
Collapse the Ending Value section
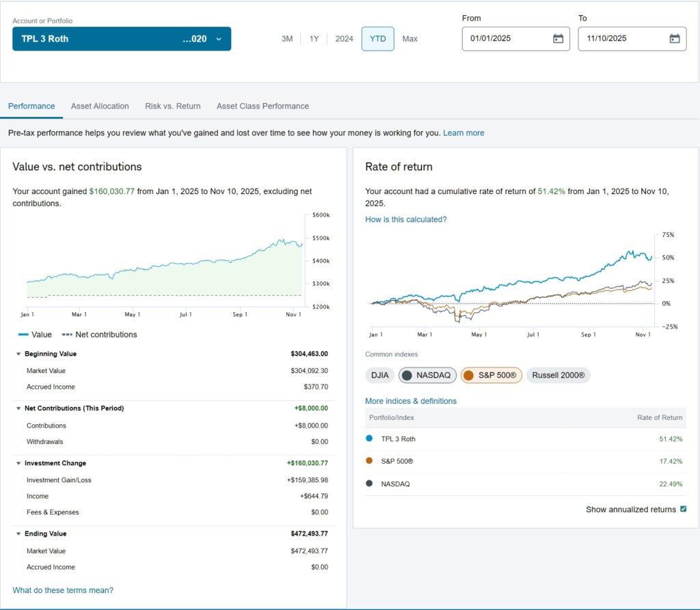click(18, 533)
